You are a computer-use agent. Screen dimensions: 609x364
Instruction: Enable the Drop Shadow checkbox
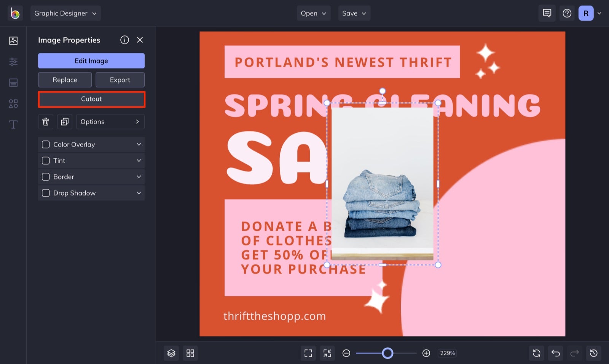pos(46,193)
